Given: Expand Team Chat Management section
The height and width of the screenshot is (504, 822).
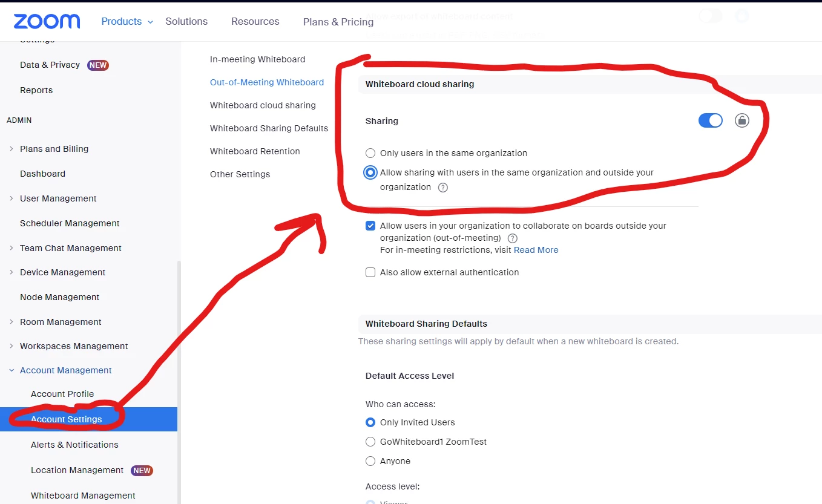Looking at the screenshot, I should click(12, 248).
